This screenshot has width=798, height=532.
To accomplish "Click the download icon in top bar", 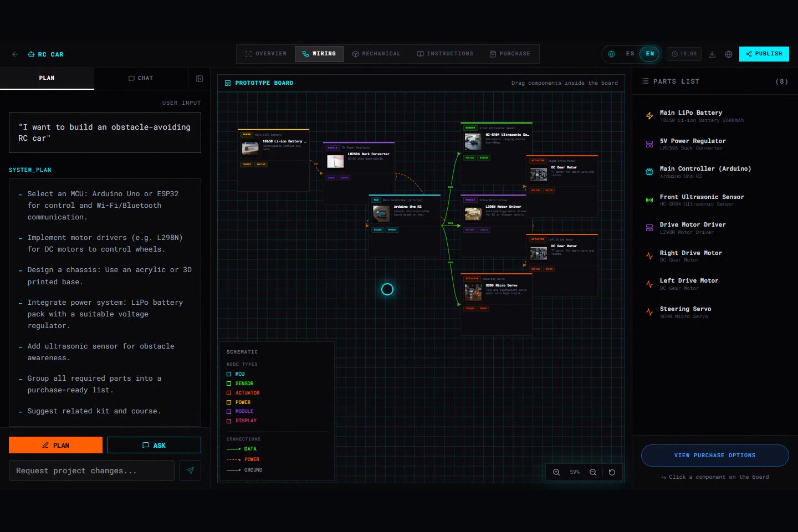I will (x=712, y=54).
